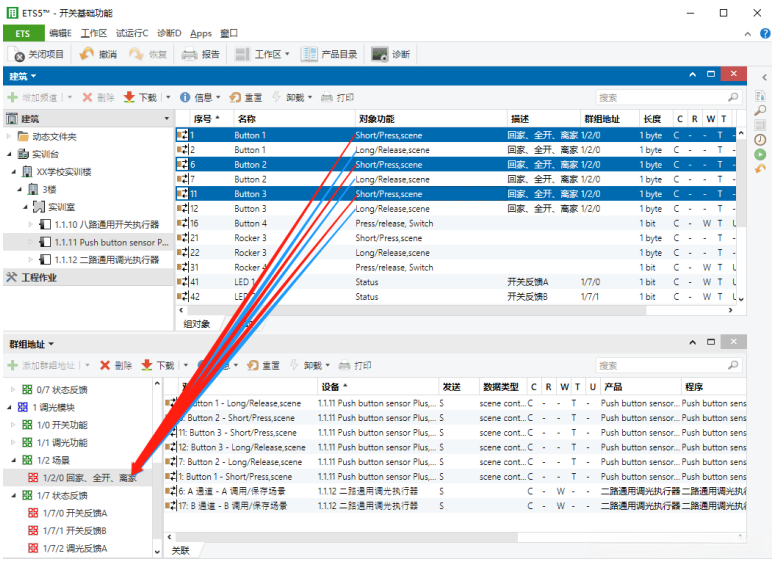Click the red Delete X in group addresses panel

point(105,366)
